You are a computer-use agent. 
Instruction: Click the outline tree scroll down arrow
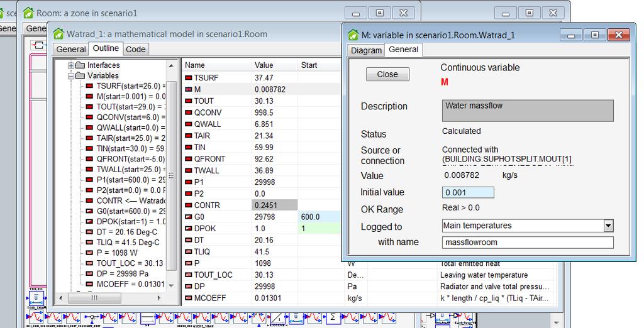point(171,285)
